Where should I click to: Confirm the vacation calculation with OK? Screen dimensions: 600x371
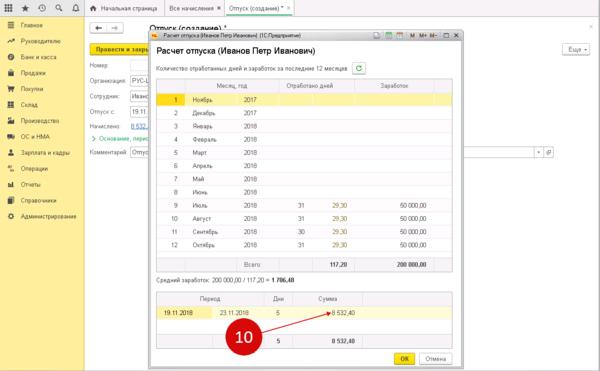point(404,359)
